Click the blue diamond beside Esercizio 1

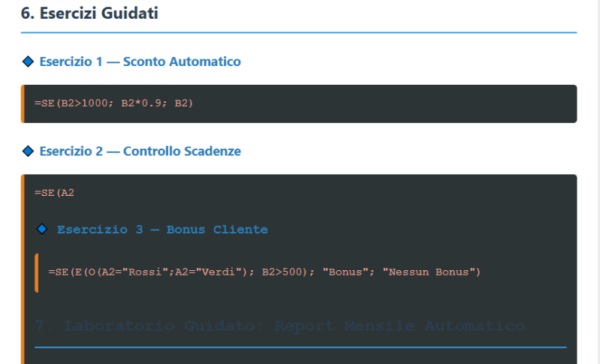pyautogui.click(x=29, y=62)
